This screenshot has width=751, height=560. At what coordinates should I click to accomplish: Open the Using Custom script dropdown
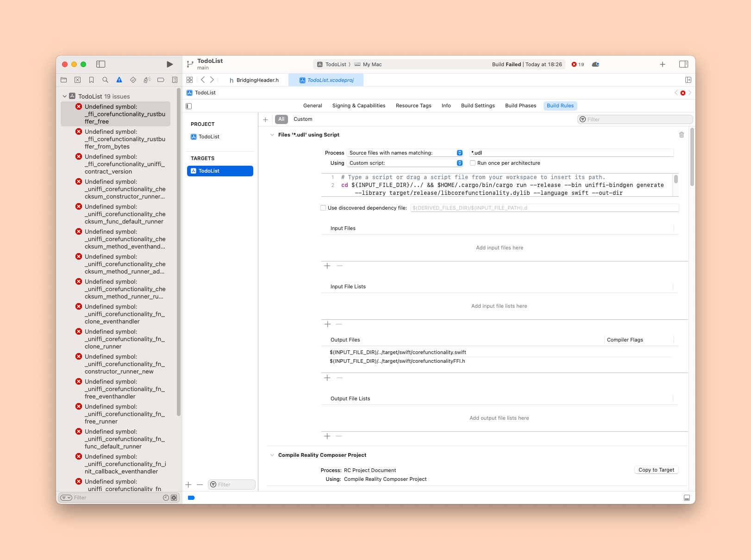405,163
